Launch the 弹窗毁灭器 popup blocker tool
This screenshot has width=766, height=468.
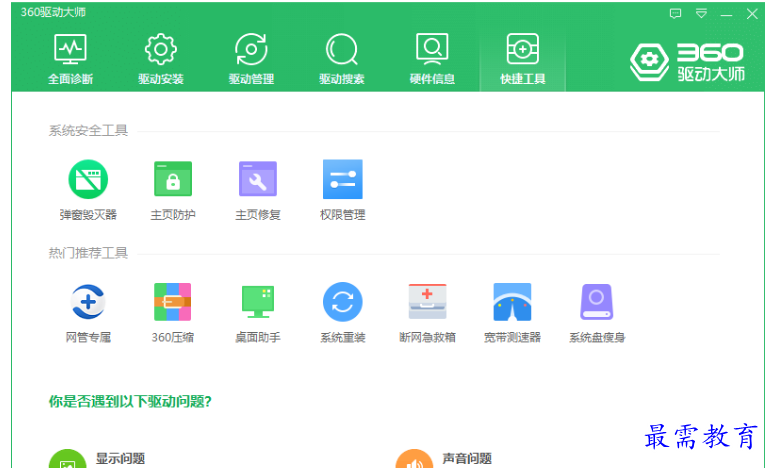pos(88,190)
